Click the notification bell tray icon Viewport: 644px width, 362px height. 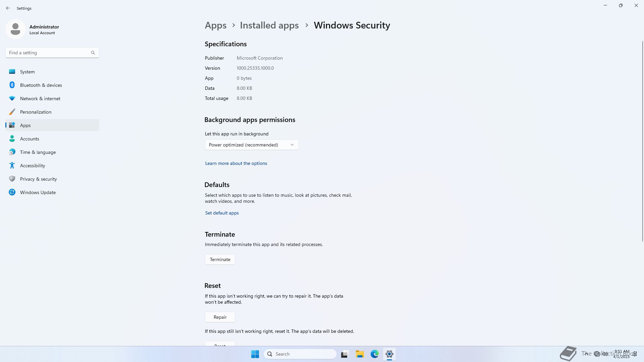635,354
